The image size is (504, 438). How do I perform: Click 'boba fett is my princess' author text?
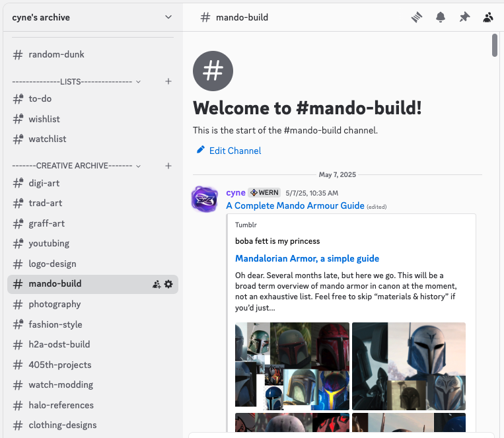277,241
